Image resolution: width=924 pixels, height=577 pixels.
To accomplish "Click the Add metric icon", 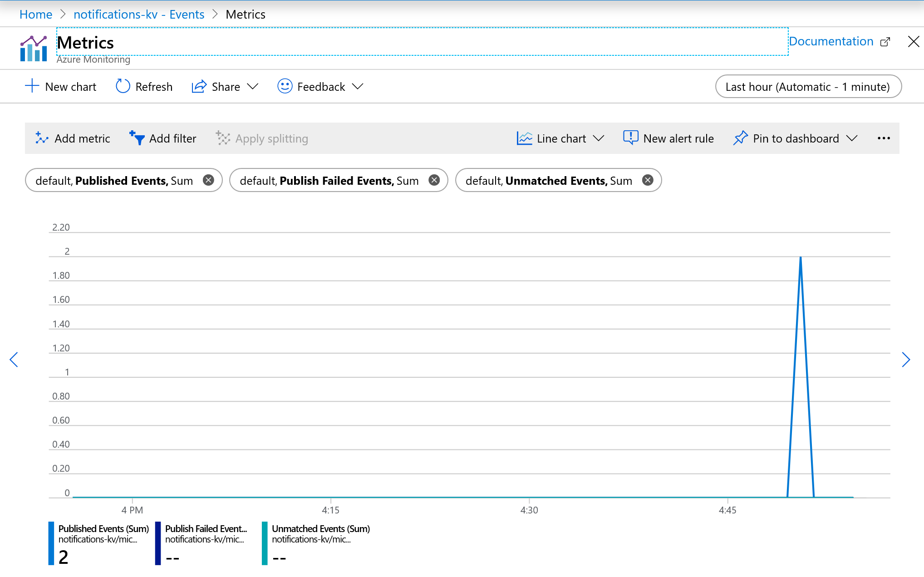I will [x=42, y=138].
